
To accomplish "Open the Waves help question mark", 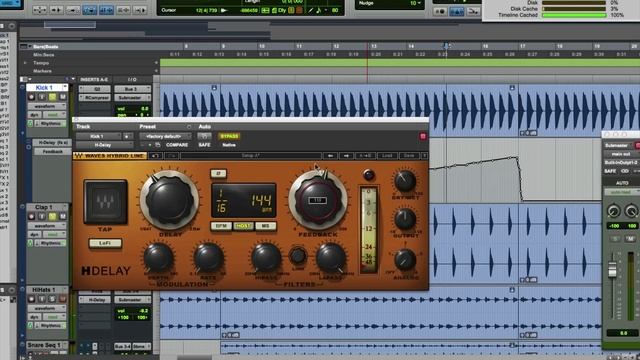I will pos(424,156).
